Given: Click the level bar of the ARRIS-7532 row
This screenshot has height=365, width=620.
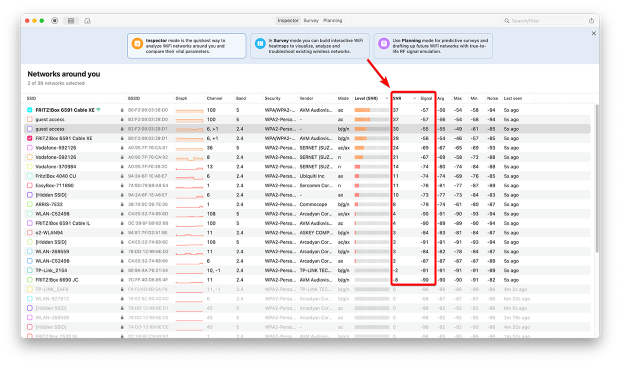Looking at the screenshot, I should pos(372,204).
